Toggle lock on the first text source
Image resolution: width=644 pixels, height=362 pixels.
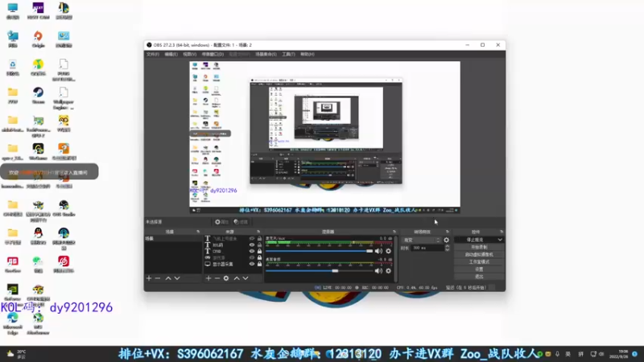pyautogui.click(x=259, y=238)
